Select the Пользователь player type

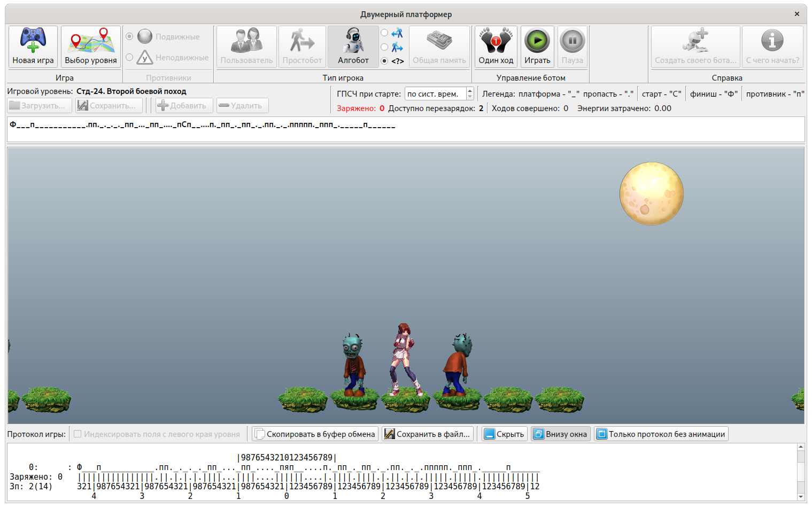[x=246, y=46]
